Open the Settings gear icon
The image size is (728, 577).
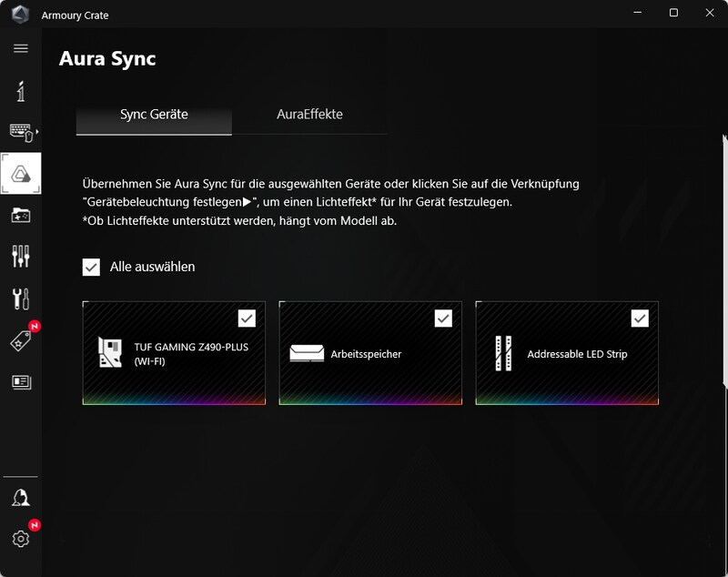point(21,539)
